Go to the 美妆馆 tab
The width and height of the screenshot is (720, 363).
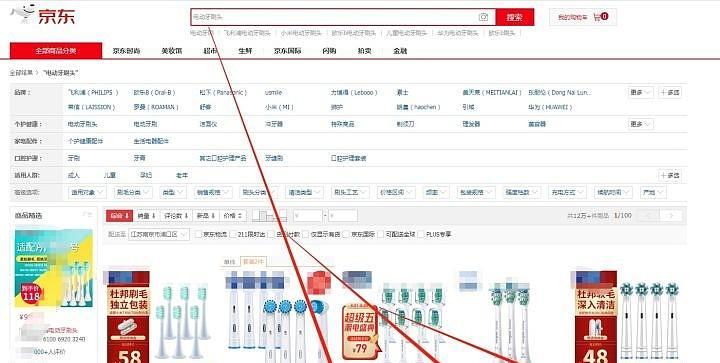pyautogui.click(x=172, y=51)
